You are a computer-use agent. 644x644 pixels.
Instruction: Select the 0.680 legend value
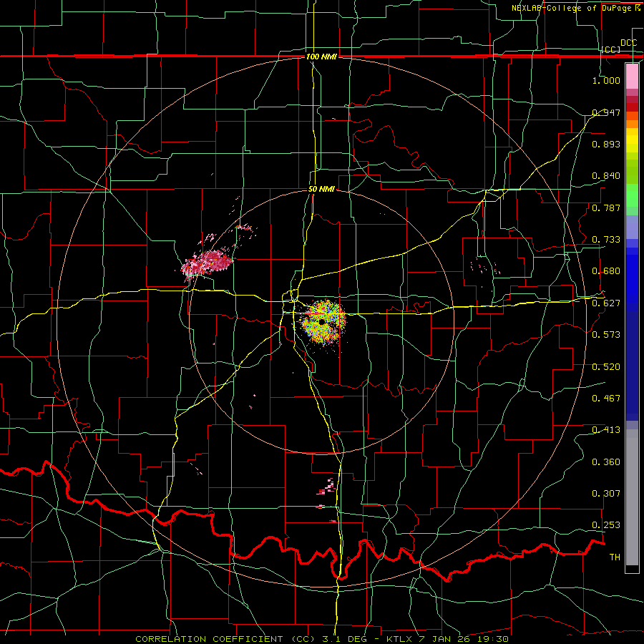(606, 271)
